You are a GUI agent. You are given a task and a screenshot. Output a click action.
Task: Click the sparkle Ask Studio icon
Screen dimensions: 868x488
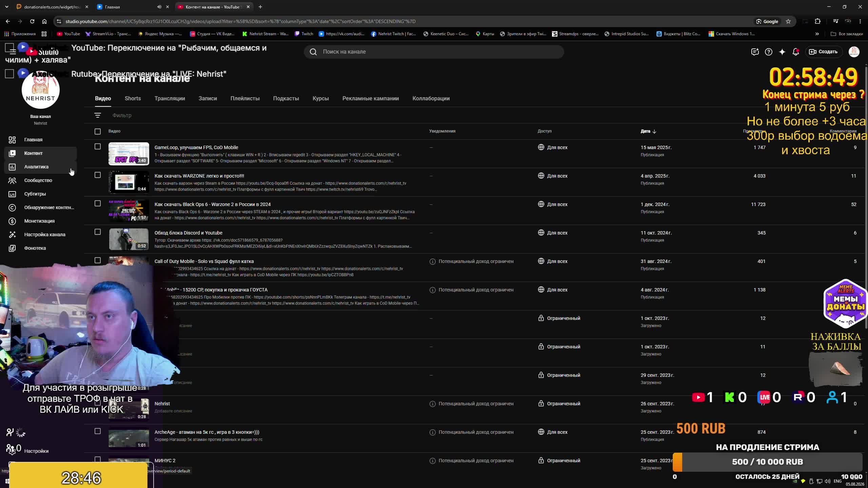point(782,52)
